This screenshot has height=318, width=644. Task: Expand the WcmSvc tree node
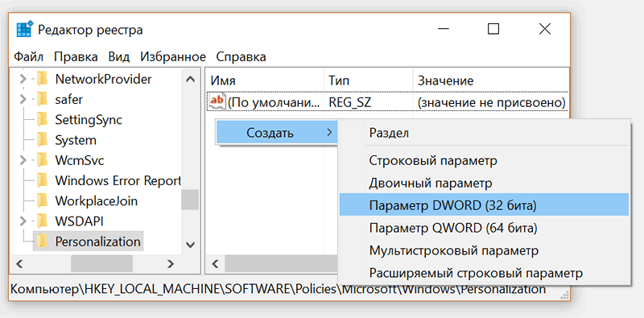23,160
